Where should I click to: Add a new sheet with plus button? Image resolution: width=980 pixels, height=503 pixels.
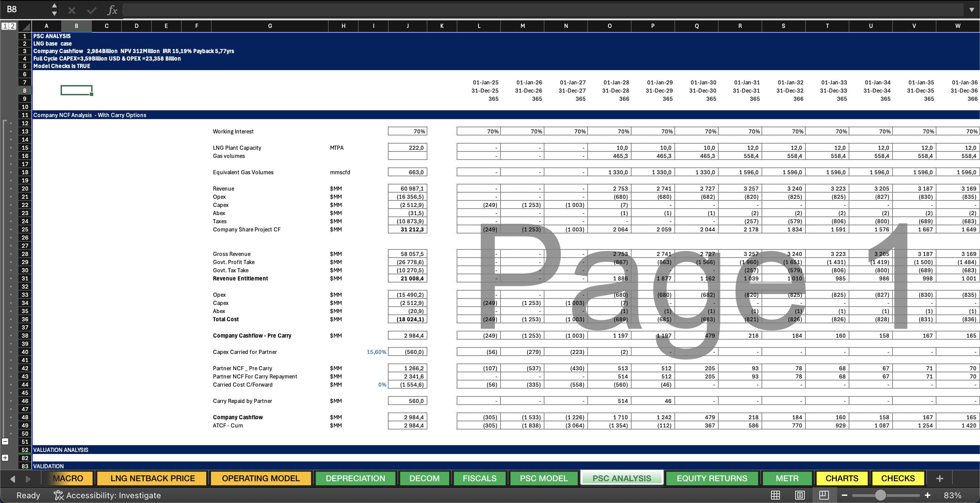click(939, 478)
